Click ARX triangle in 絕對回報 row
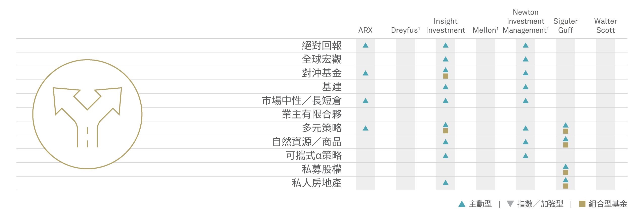 [366, 45]
